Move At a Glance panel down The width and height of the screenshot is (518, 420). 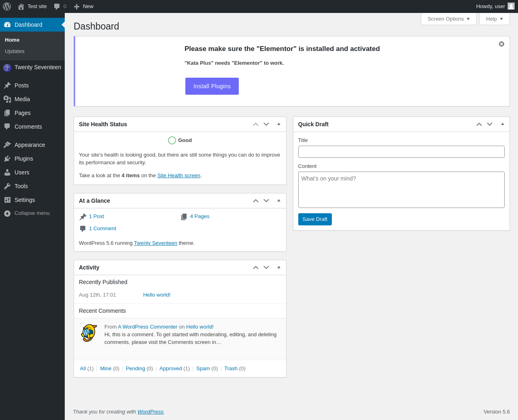pos(266,201)
